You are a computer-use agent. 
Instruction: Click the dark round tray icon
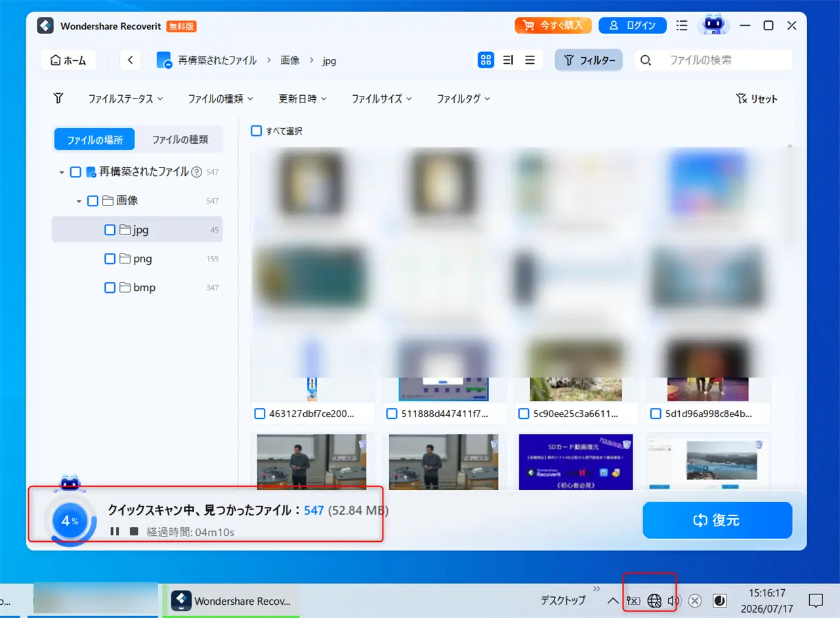(720, 600)
